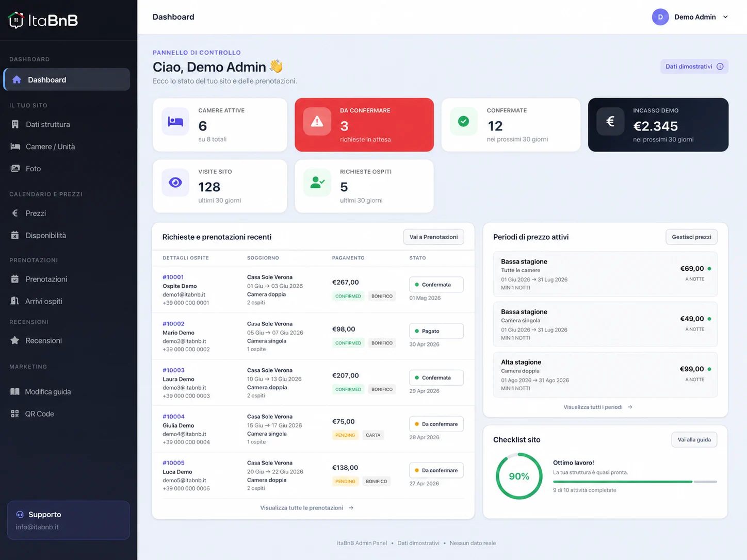The height and width of the screenshot is (560, 747).
Task: Expand the Demo Admin user menu chevron
Action: tap(725, 17)
